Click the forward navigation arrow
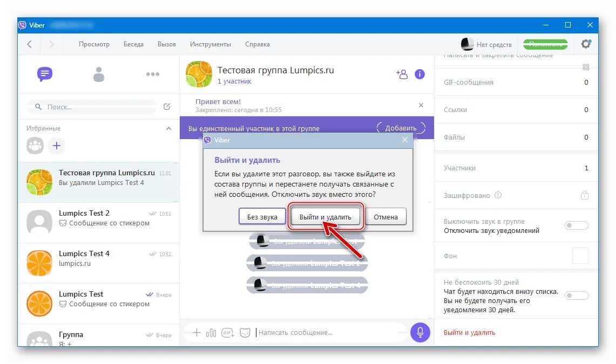The width and height of the screenshot is (616, 364). [x=51, y=44]
